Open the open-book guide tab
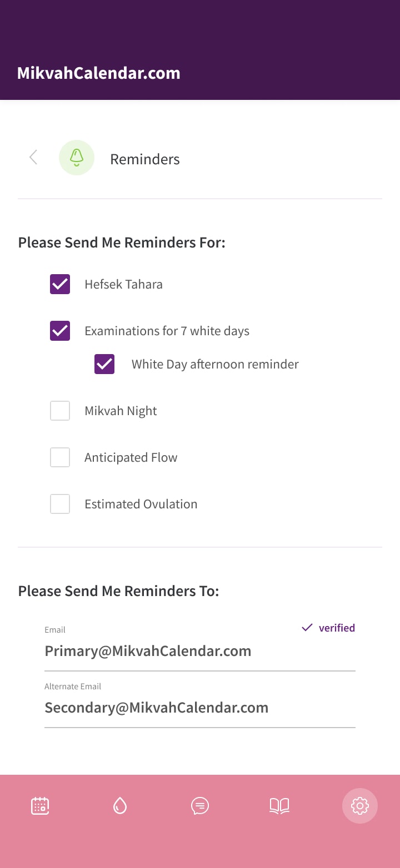 pyautogui.click(x=279, y=805)
